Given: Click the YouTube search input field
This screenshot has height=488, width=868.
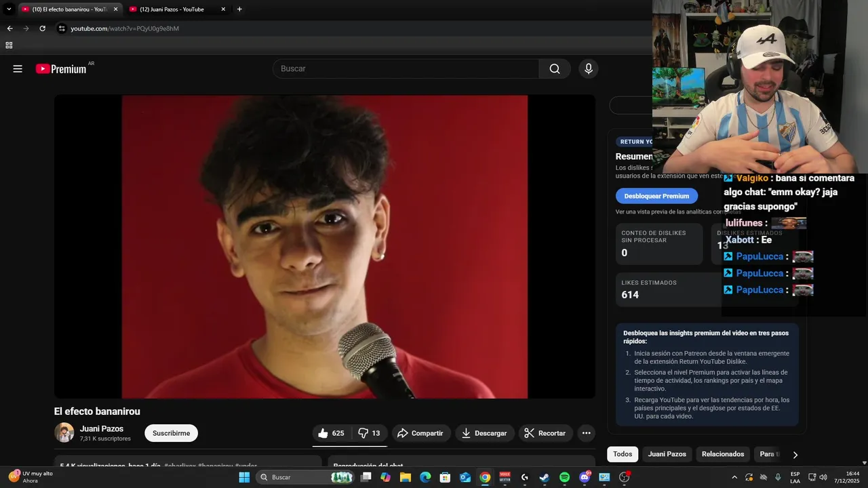Looking at the screenshot, I should pyautogui.click(x=406, y=68).
